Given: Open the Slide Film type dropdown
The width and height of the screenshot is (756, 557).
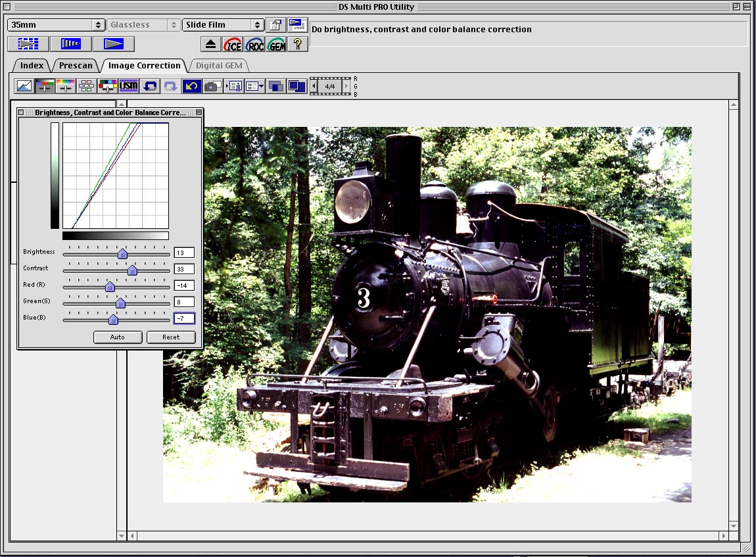Looking at the screenshot, I should point(223,25).
